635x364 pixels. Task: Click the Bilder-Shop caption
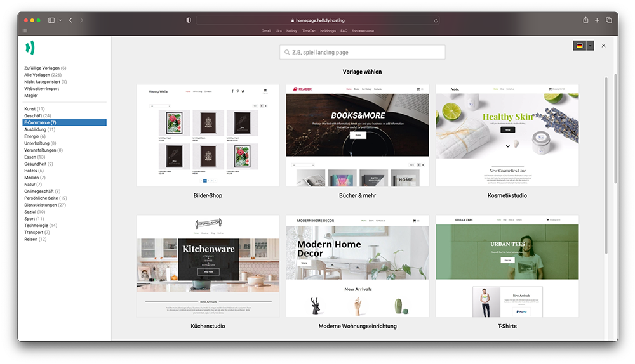(208, 195)
